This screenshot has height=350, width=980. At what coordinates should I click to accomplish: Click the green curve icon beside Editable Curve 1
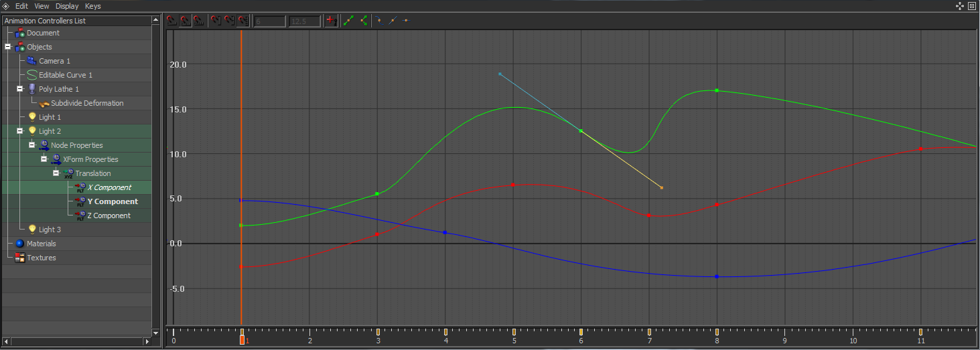[31, 75]
